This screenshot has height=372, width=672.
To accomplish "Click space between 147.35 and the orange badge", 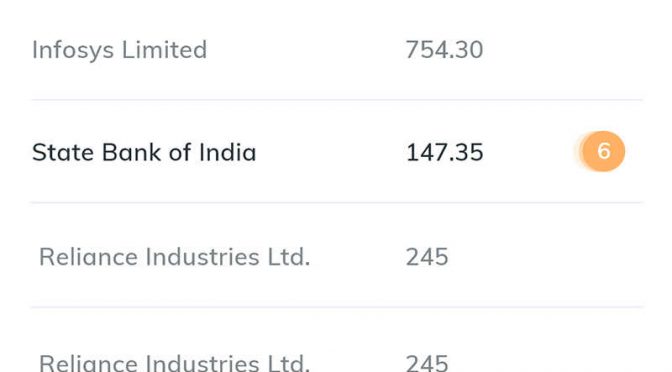I will pos(531,153).
